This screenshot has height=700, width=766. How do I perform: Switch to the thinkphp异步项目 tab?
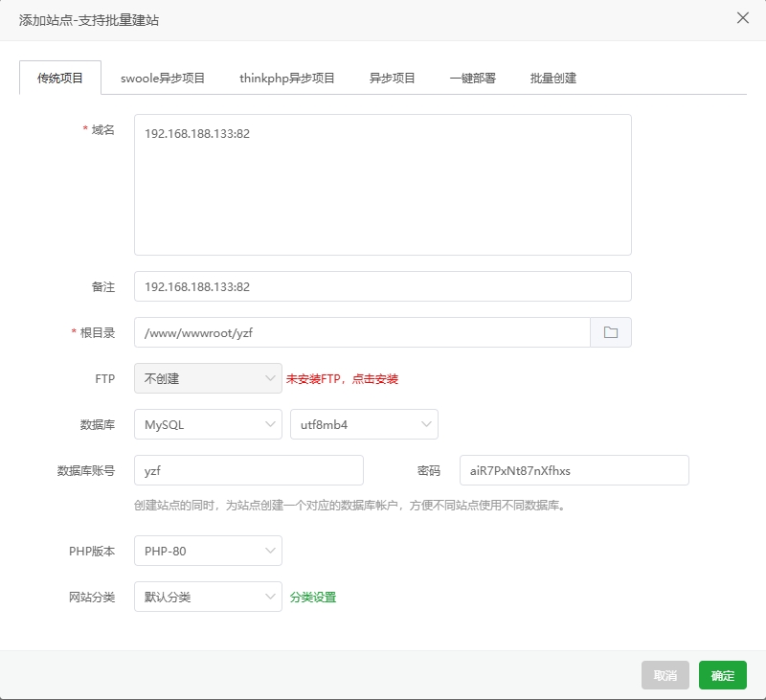coord(287,79)
